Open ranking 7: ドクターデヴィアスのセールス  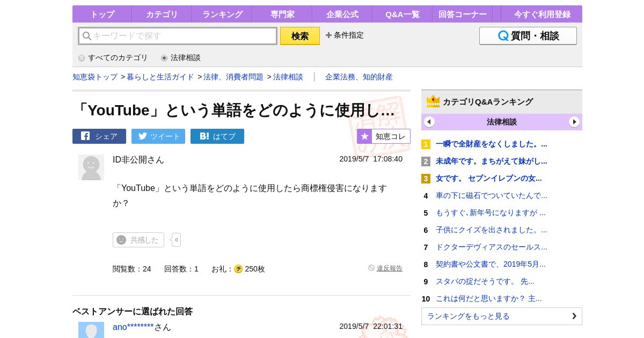coord(491,247)
